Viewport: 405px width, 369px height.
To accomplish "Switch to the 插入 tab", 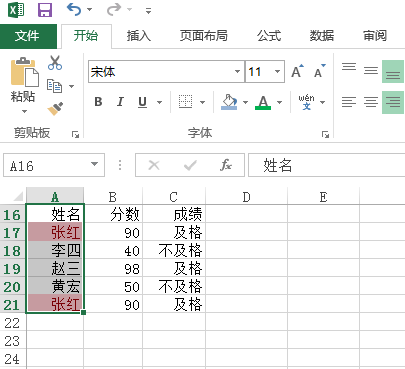I will pos(139,36).
